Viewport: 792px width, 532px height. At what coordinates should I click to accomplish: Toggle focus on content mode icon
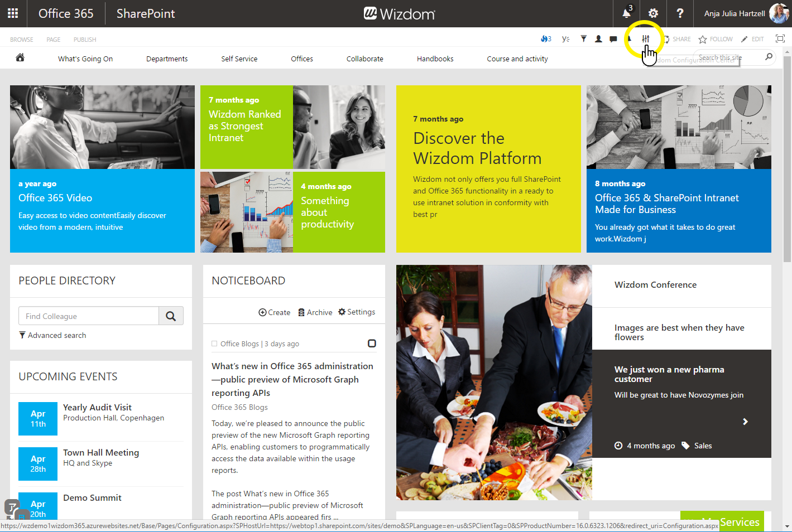click(x=780, y=38)
